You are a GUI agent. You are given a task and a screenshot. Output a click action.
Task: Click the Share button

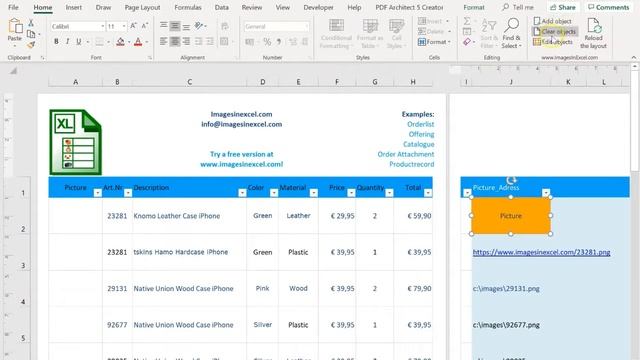pyautogui.click(x=562, y=7)
